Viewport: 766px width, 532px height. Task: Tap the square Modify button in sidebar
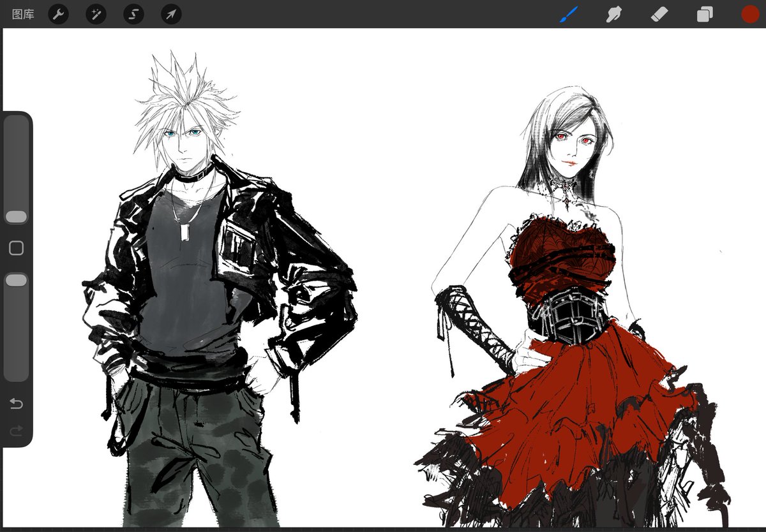coord(16,248)
